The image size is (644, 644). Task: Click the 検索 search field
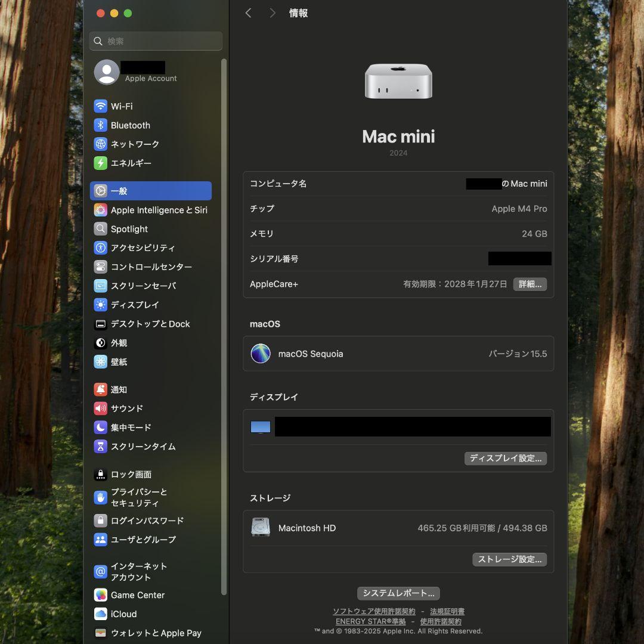coord(156,41)
